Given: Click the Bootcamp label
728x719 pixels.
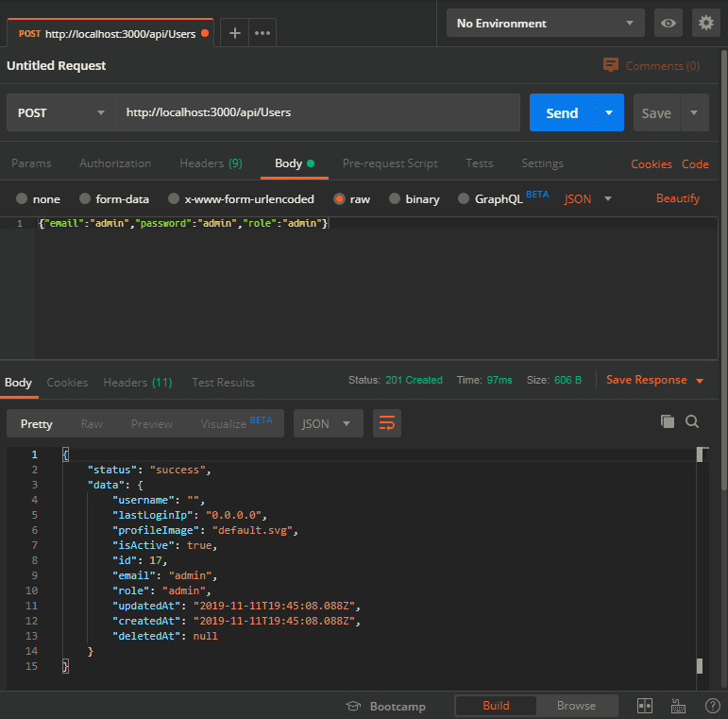Looking at the screenshot, I should (398, 707).
